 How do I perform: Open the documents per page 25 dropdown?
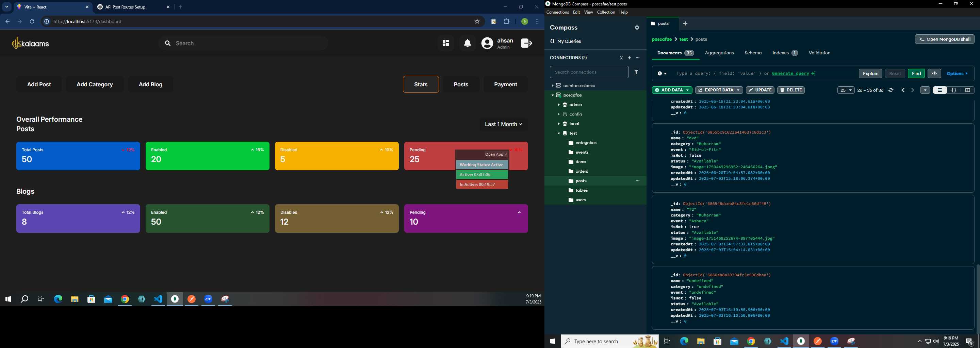(x=846, y=90)
